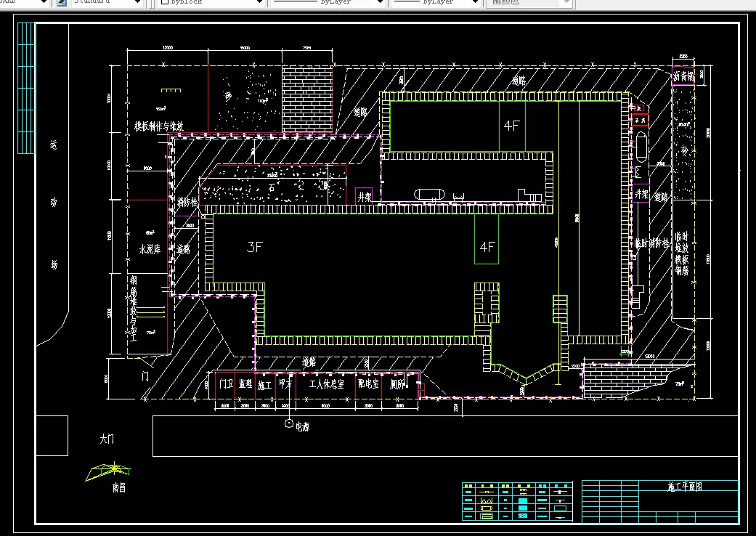Viewport: 756px width, 536px height.
Task: Select the 南昌 label under compass
Action: [118, 488]
